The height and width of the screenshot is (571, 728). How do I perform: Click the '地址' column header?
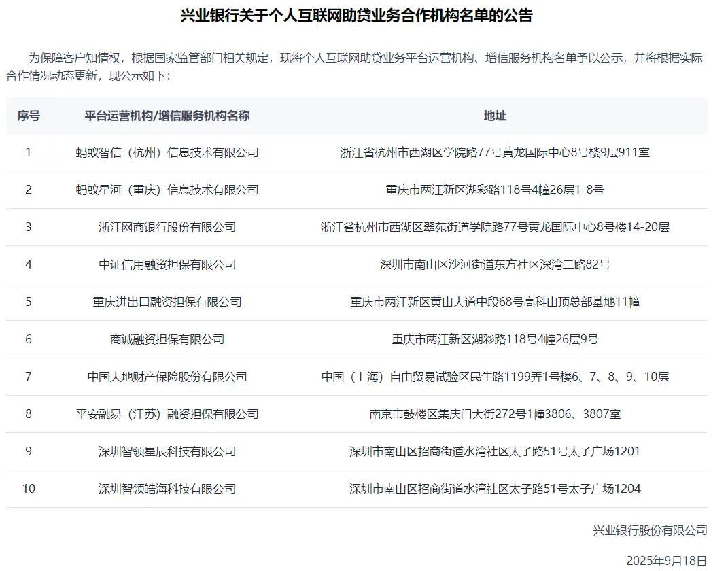coord(495,116)
